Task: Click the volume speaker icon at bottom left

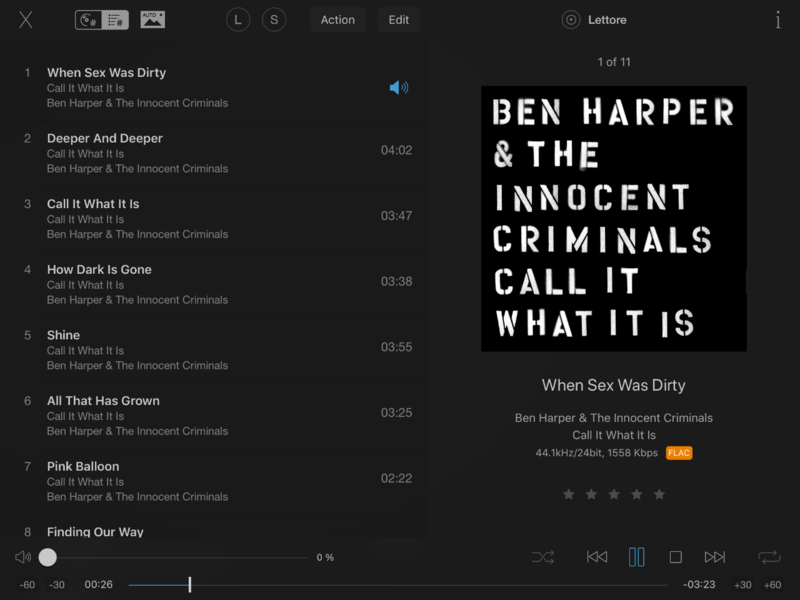Action: (x=23, y=557)
